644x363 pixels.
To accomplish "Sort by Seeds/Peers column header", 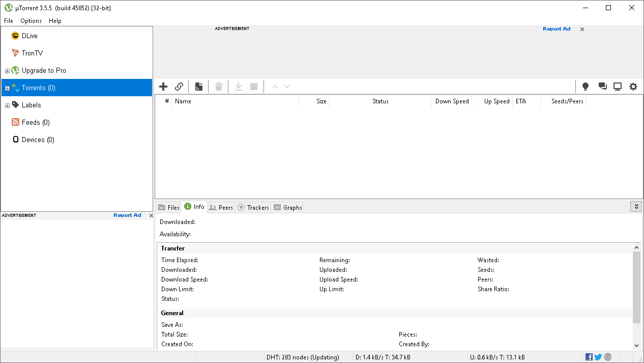I will 563,101.
